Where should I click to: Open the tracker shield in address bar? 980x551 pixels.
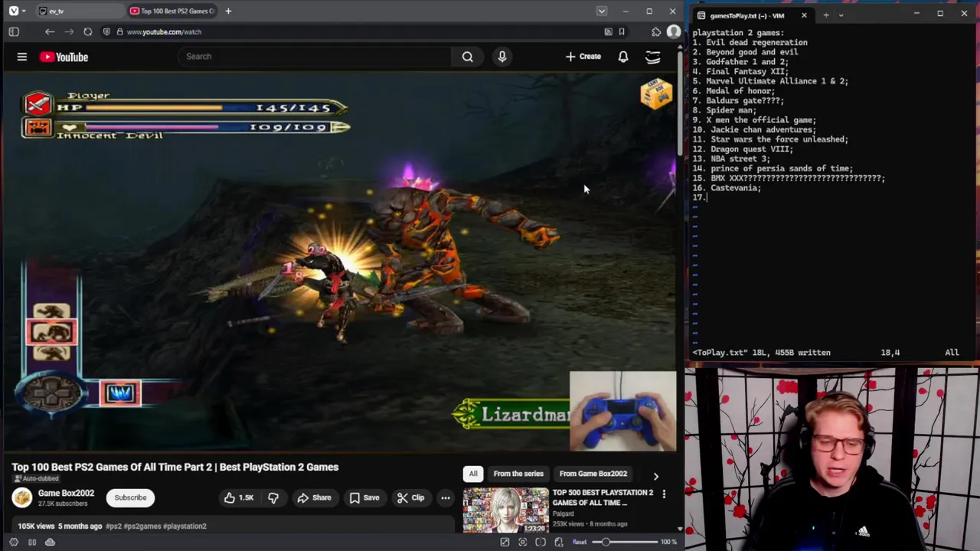pos(106,32)
